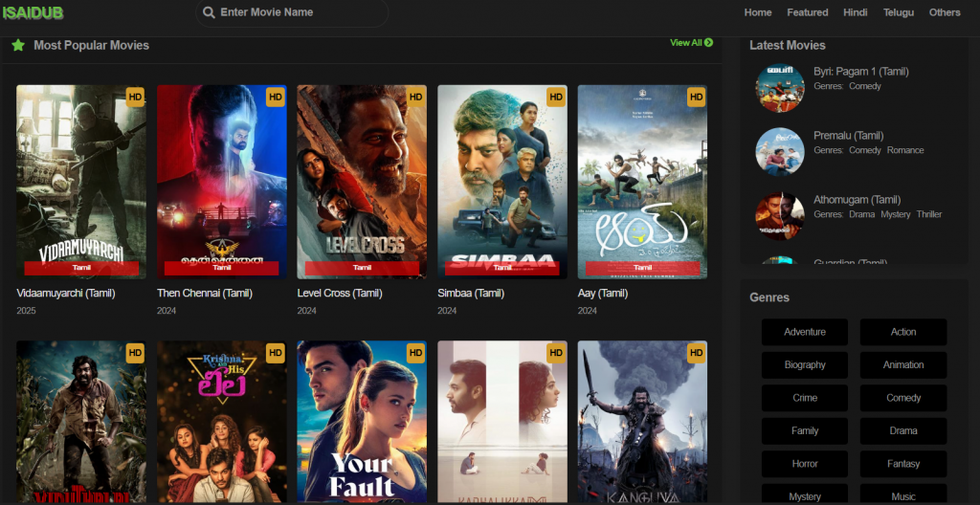
Task: Click the Aay (Tamil) title link
Action: click(x=603, y=293)
